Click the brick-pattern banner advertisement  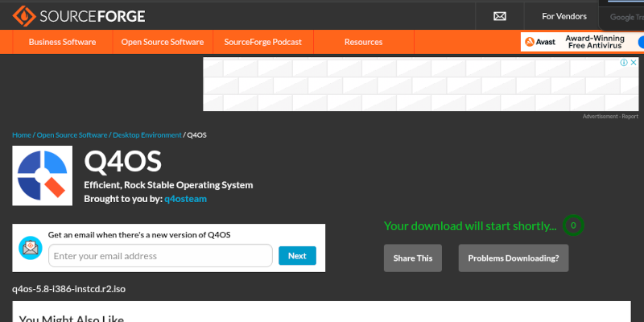click(x=420, y=85)
